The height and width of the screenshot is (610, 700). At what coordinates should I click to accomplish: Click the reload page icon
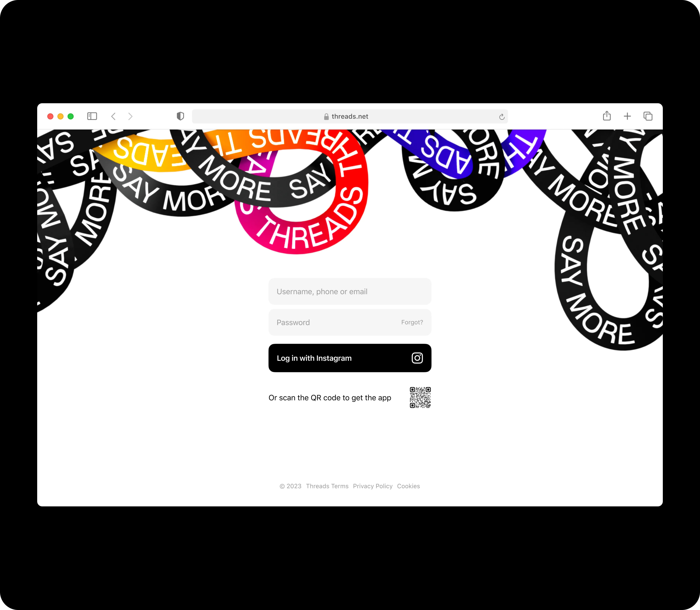point(502,116)
